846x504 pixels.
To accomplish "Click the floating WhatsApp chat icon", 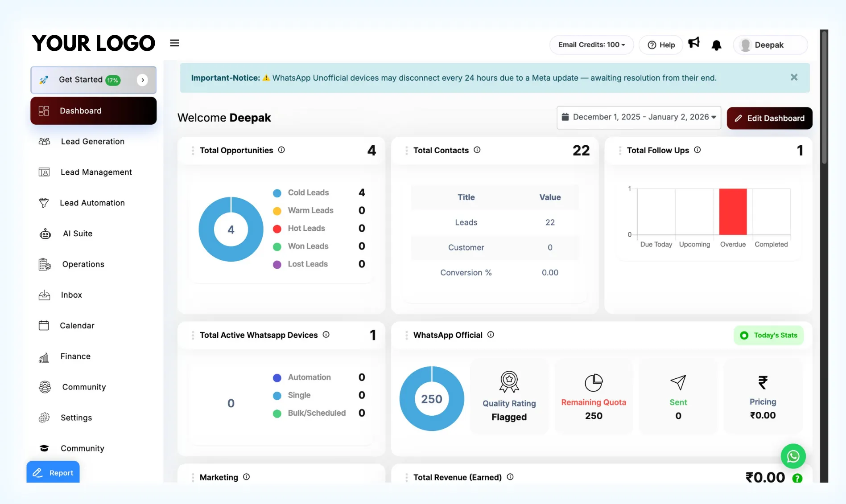I will click(793, 456).
